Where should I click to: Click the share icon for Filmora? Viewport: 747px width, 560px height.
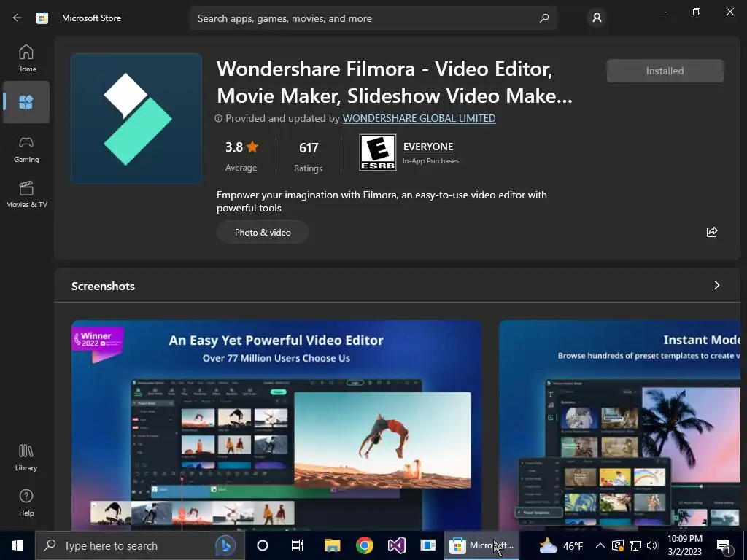[x=712, y=232]
